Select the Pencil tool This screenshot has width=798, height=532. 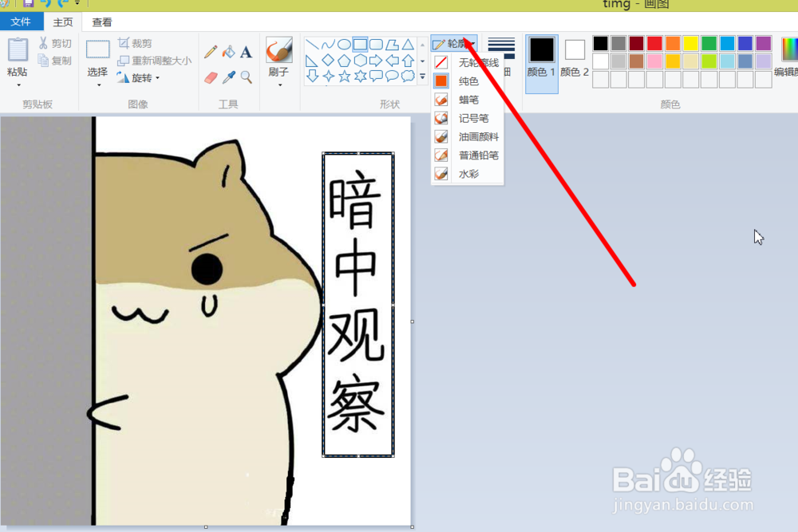click(x=211, y=52)
